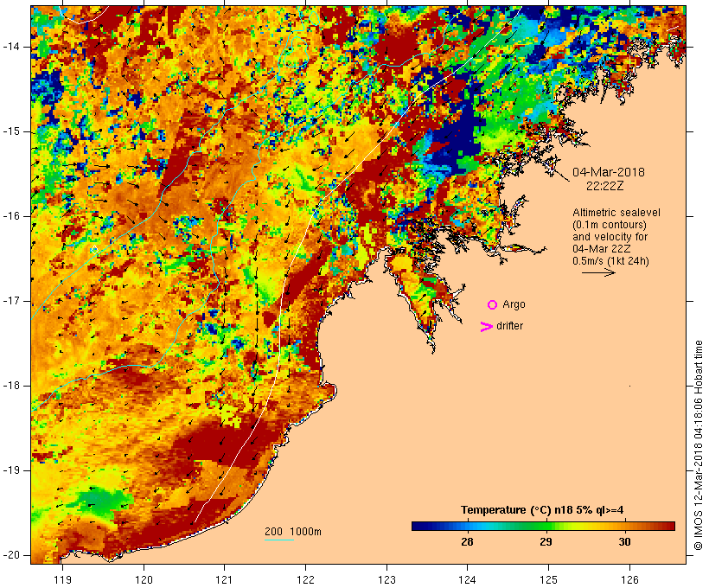Click longitude axis label 123

(386, 579)
